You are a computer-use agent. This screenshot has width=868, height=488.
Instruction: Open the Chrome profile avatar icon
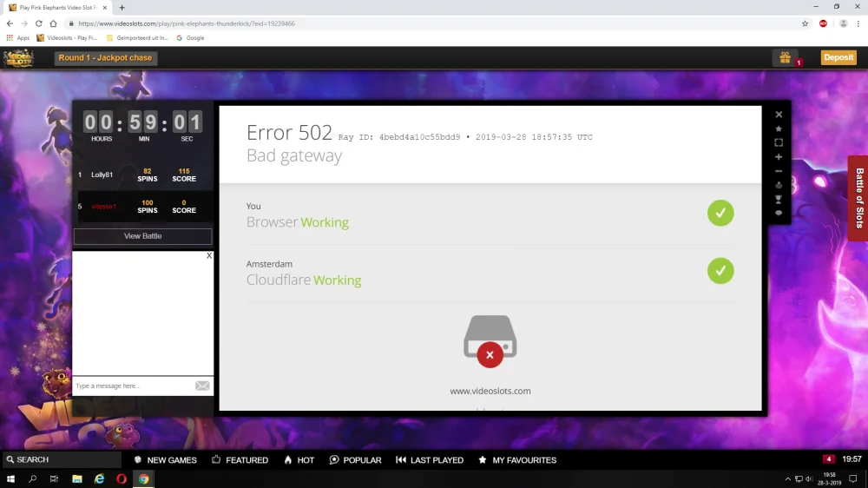[x=843, y=23]
